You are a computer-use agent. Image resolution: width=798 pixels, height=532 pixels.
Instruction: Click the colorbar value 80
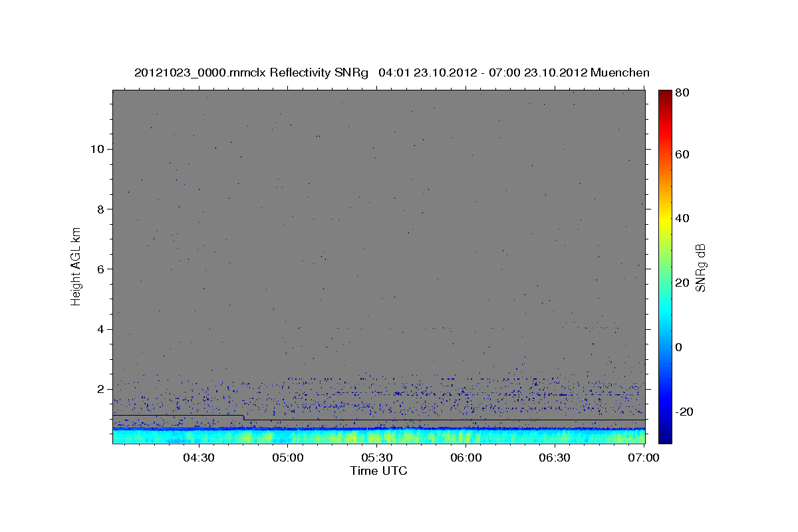pos(682,94)
